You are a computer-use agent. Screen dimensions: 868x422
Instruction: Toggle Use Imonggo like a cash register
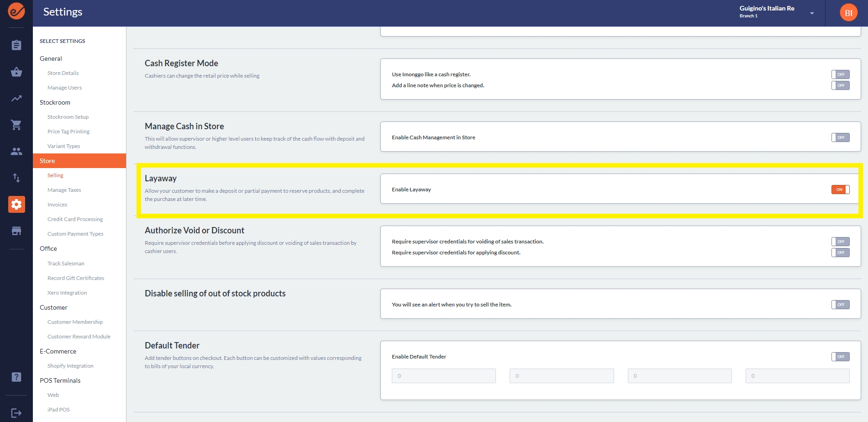pos(840,74)
